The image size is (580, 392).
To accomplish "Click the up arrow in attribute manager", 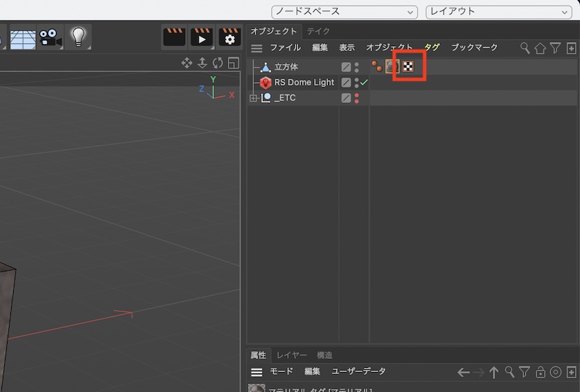I will tap(494, 372).
